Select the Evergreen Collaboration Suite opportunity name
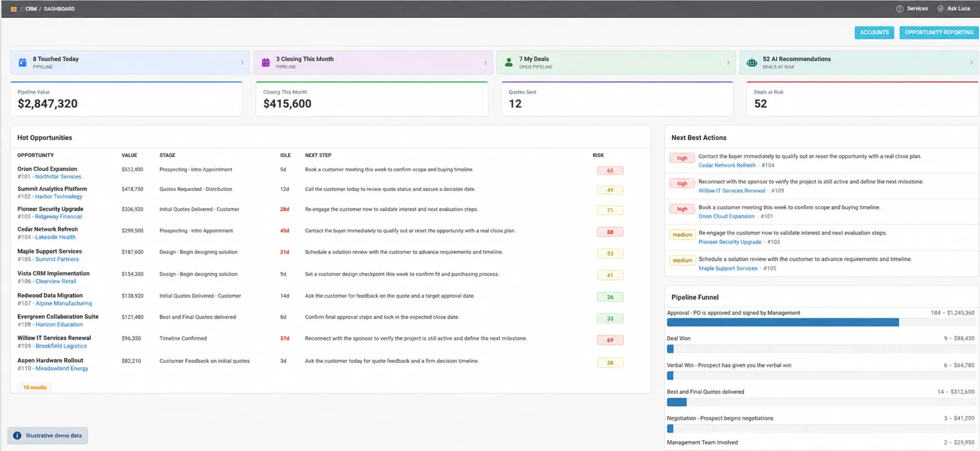Screen dimensions: 980x451 click(x=58, y=317)
